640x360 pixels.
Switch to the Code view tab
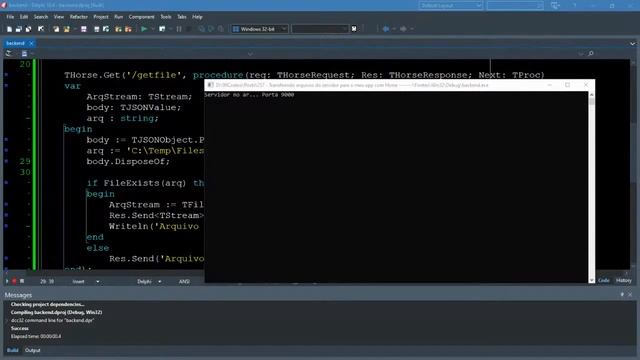604,280
